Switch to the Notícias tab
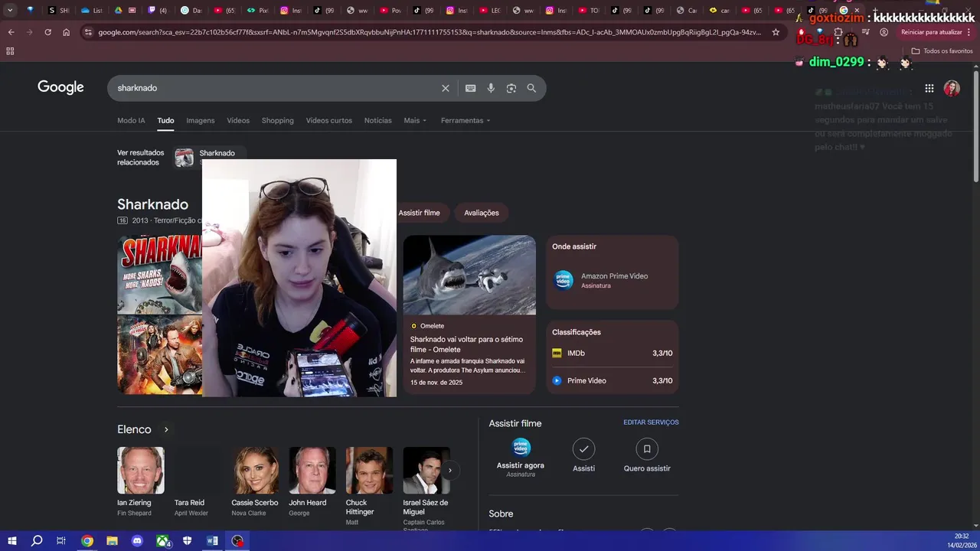 tap(378, 120)
